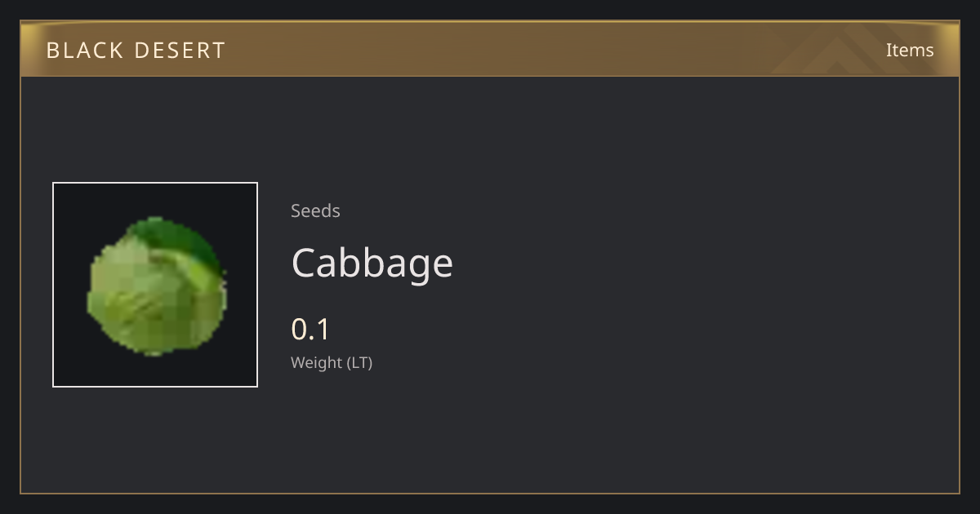Click the dark background inside the thumbnail corner

point(69,200)
